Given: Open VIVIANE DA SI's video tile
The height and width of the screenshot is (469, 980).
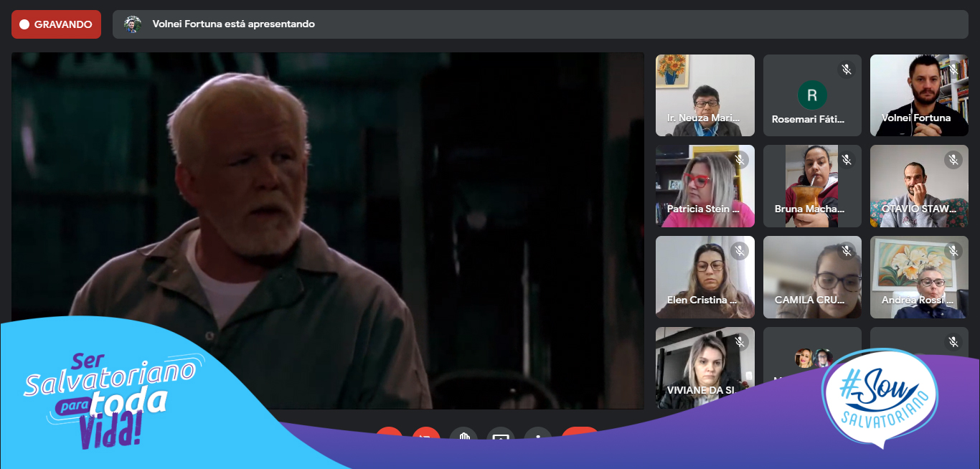Looking at the screenshot, I should click(x=705, y=368).
